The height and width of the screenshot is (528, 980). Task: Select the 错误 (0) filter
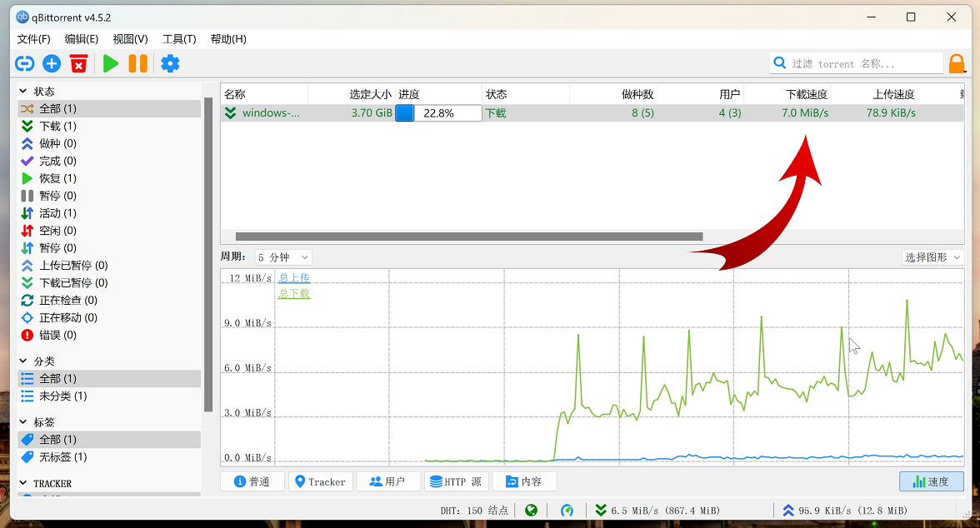click(109, 336)
